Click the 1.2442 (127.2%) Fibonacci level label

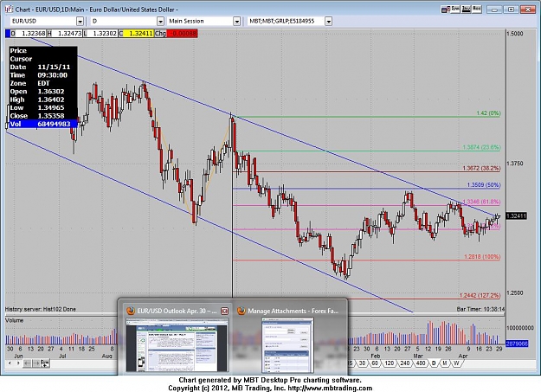[x=480, y=295]
